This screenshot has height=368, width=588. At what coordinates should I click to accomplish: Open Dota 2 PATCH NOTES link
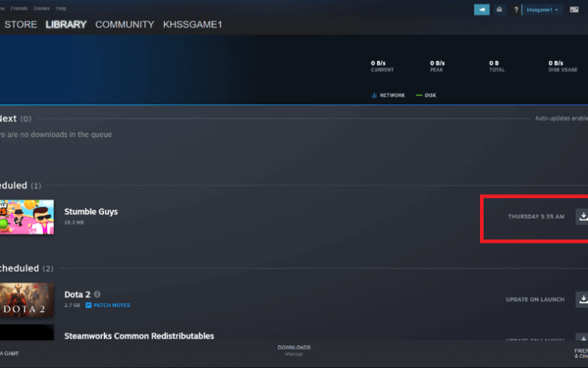coord(108,305)
